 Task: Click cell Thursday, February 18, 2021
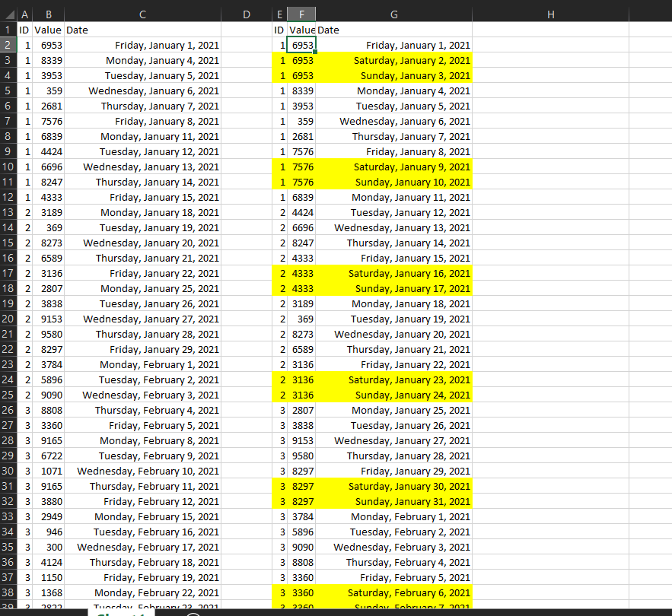click(x=143, y=562)
